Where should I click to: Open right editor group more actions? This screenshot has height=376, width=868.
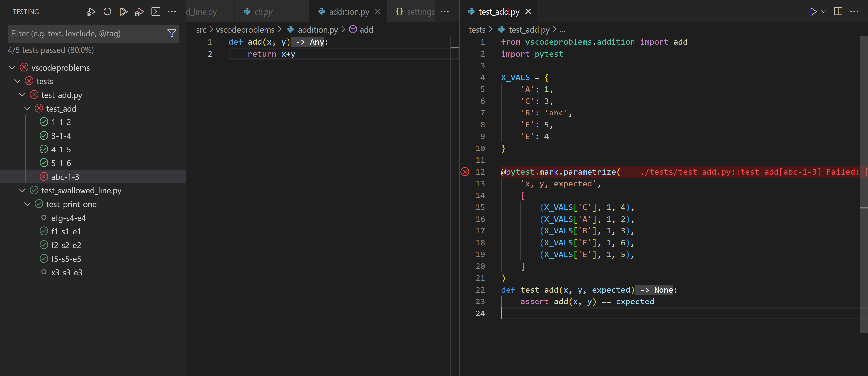point(854,12)
